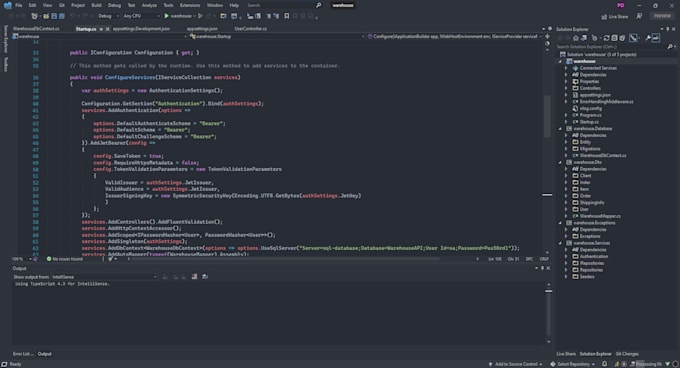Open the Debug configuration dropdown
Screen dimensions: 680x368
(108, 16)
